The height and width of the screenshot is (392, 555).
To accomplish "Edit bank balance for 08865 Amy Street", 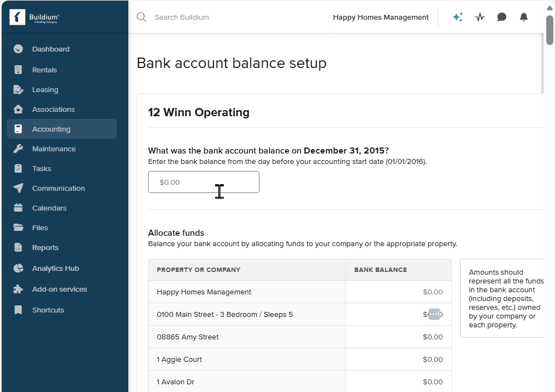I will coord(399,337).
